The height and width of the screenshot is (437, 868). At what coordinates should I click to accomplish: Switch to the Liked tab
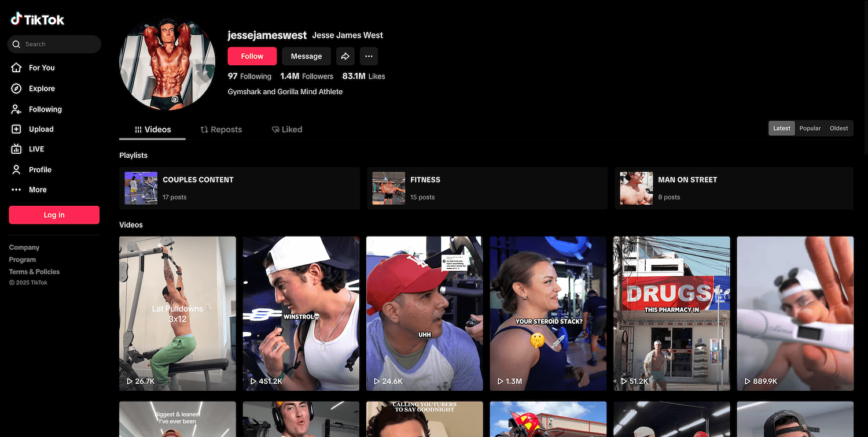tap(287, 129)
